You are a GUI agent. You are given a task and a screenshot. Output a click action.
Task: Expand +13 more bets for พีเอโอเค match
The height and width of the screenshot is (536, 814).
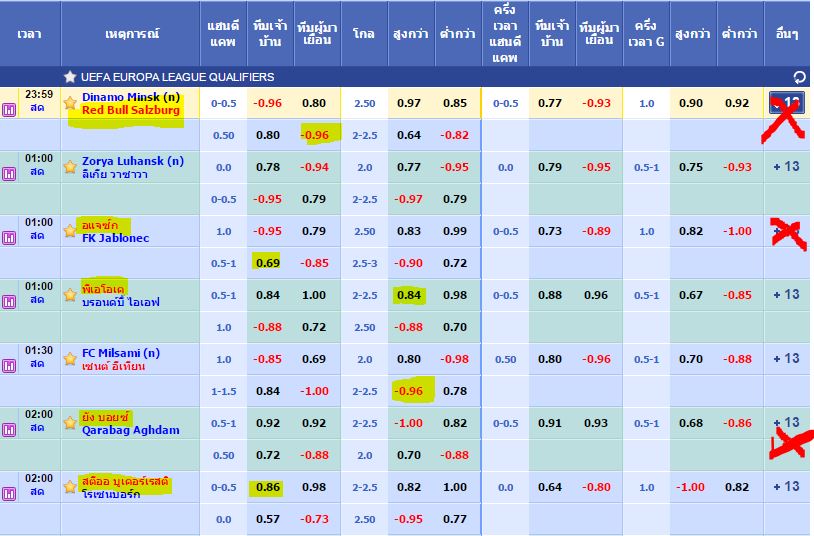coord(786,294)
